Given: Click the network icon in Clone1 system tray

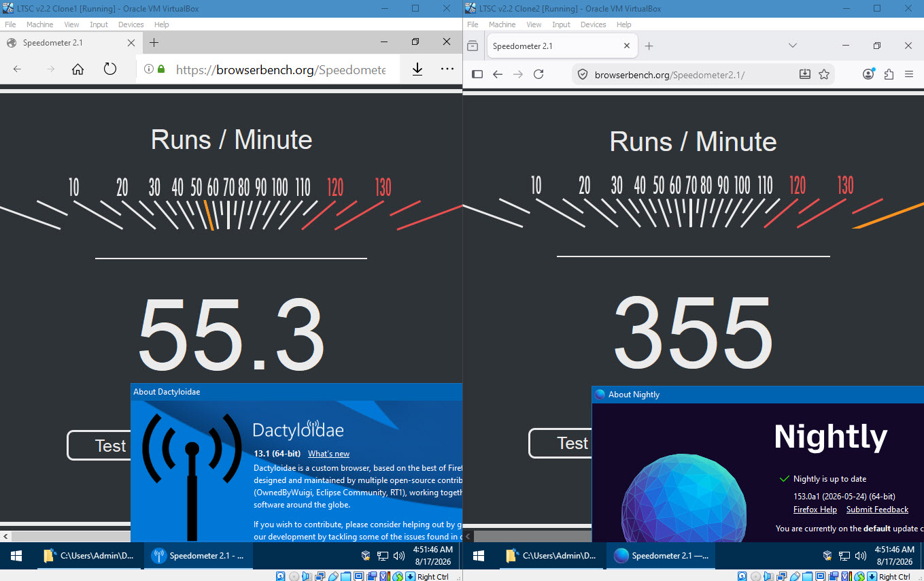Looking at the screenshot, I should pos(382,556).
